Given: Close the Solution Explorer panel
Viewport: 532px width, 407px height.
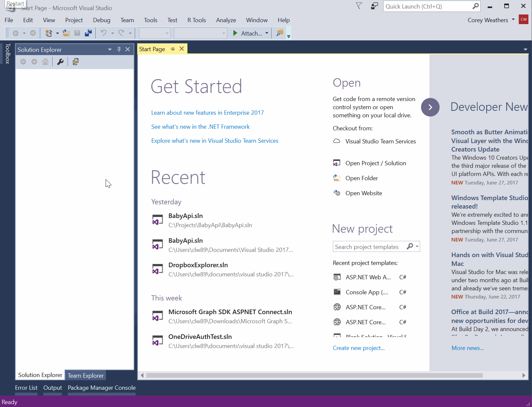Looking at the screenshot, I should (x=128, y=49).
